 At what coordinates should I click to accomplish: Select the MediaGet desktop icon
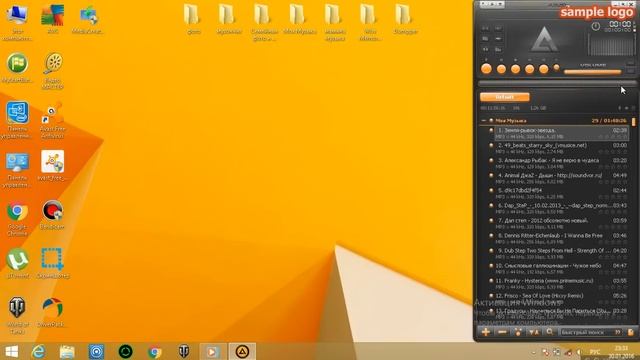coord(88,20)
